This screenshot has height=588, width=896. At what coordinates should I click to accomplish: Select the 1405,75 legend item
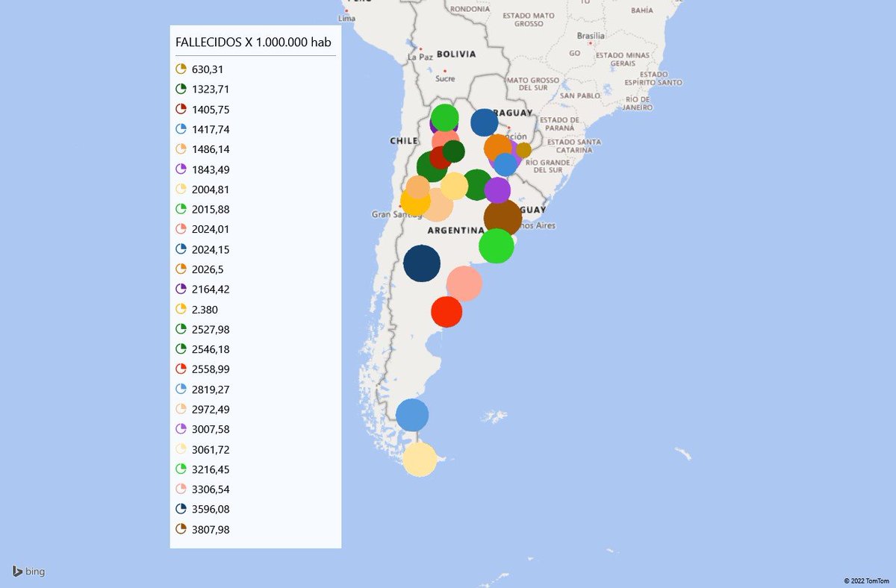(x=202, y=110)
